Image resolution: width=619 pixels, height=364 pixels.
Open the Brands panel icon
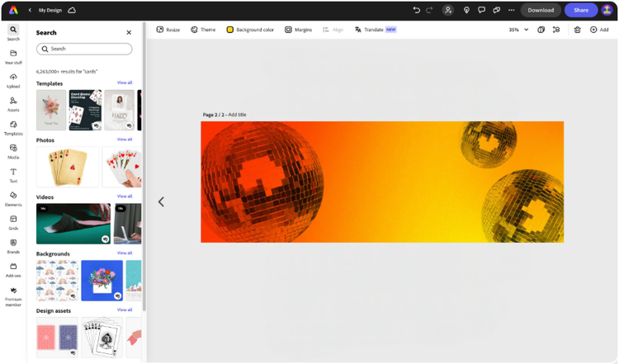click(x=13, y=246)
